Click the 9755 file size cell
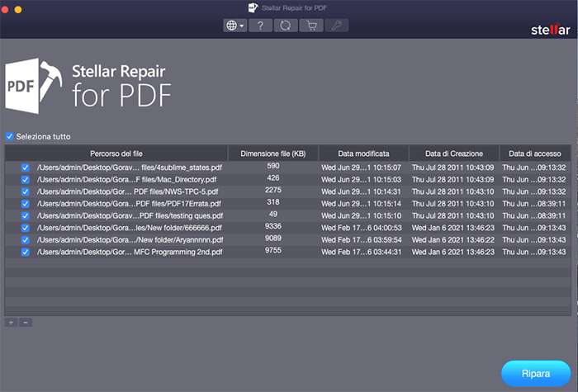Screen dimensions: 578x392 pos(273,251)
